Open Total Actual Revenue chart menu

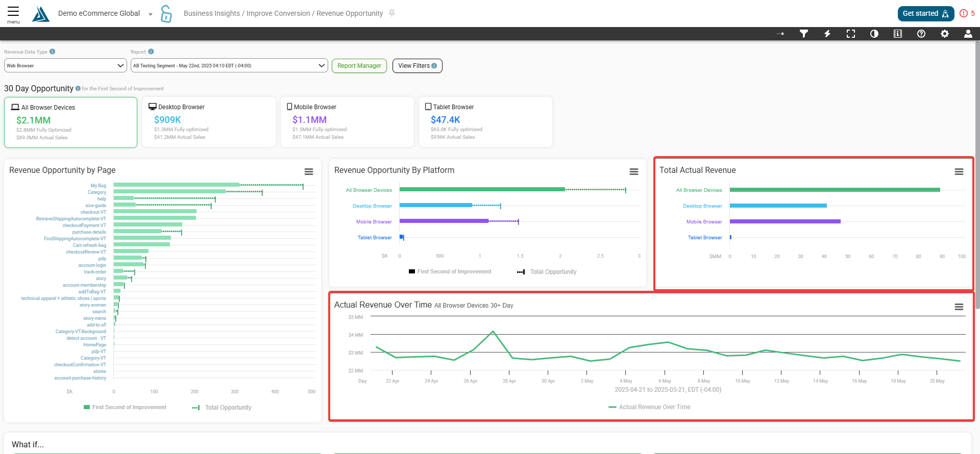[959, 172]
